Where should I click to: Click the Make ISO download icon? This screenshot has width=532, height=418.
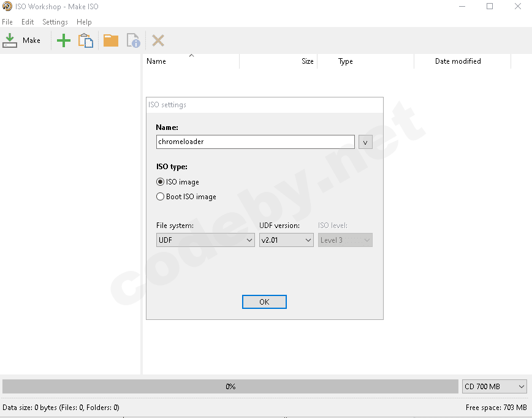10,40
